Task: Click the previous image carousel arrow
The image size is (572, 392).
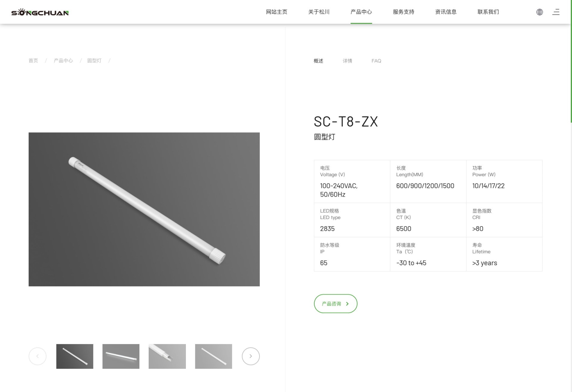Action: pyautogui.click(x=38, y=356)
